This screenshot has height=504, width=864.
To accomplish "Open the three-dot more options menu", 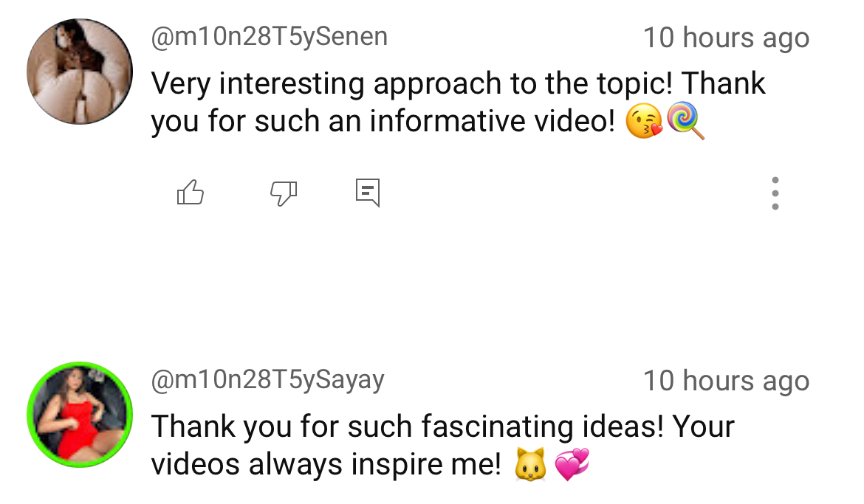I will point(775,193).
